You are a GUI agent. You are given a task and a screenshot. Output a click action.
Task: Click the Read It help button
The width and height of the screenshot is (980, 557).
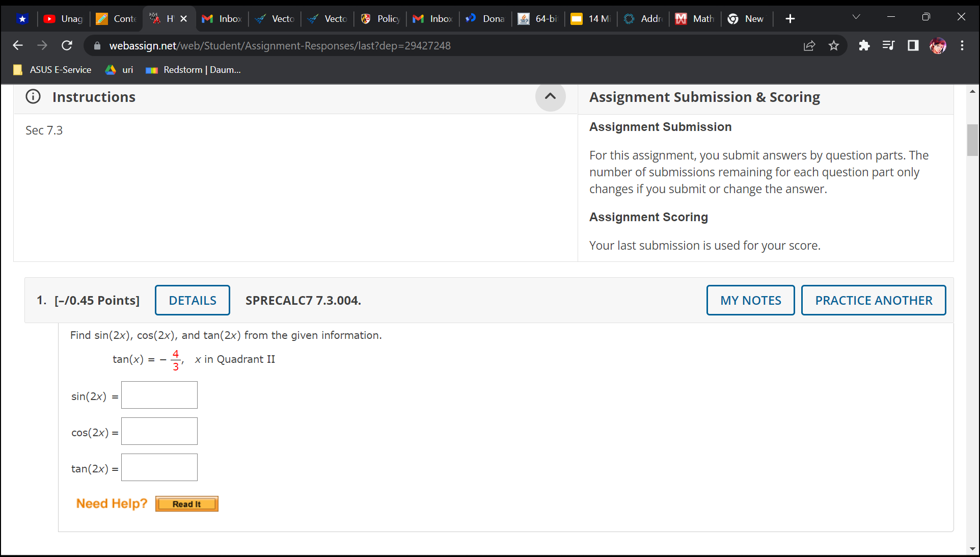click(186, 503)
